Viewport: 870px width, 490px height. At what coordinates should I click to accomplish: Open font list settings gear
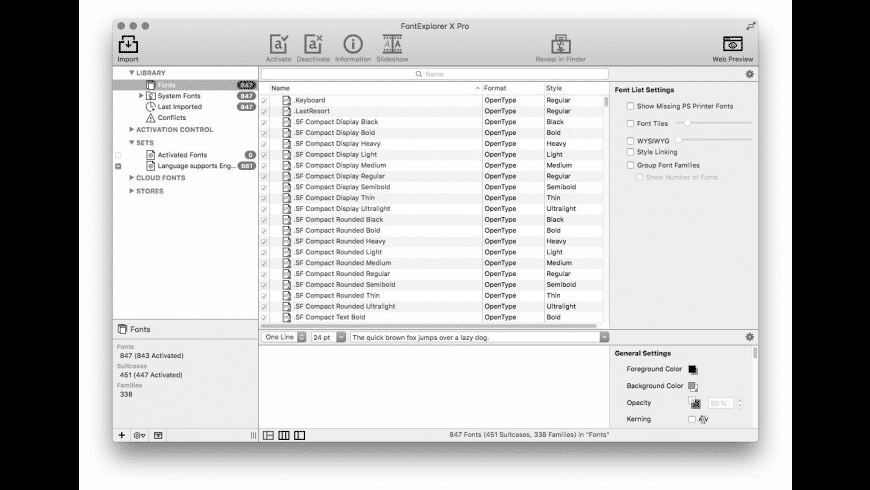click(x=750, y=74)
